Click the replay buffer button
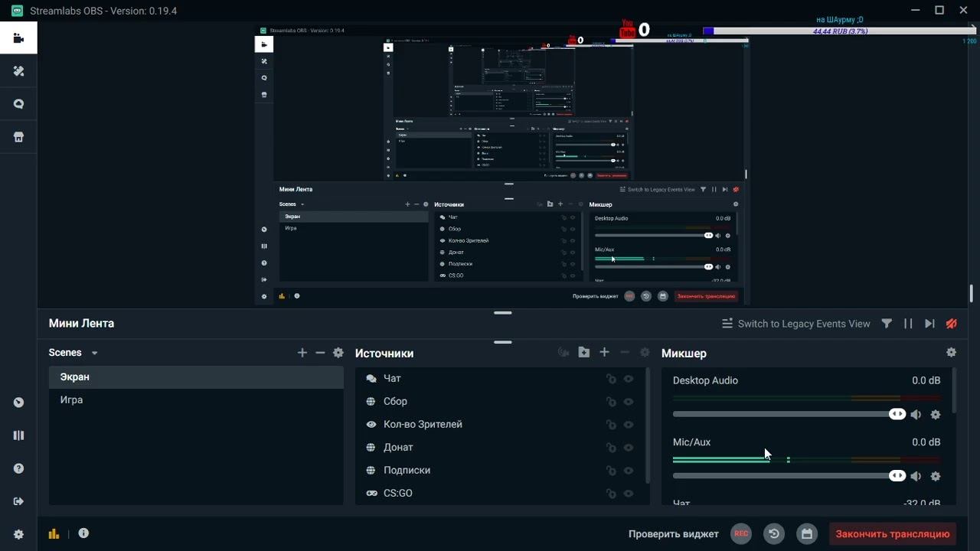Screen dimensions: 980x551 (x=774, y=533)
